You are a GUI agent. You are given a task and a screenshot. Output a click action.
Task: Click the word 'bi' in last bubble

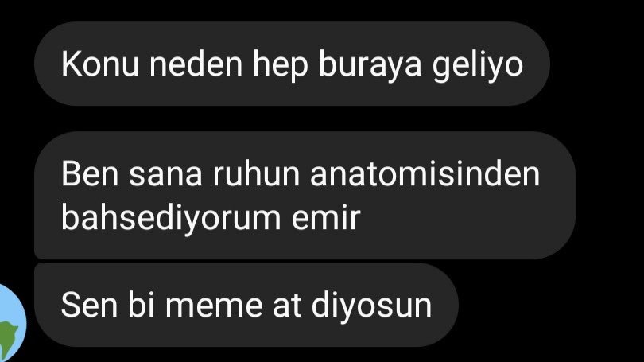[142, 305]
